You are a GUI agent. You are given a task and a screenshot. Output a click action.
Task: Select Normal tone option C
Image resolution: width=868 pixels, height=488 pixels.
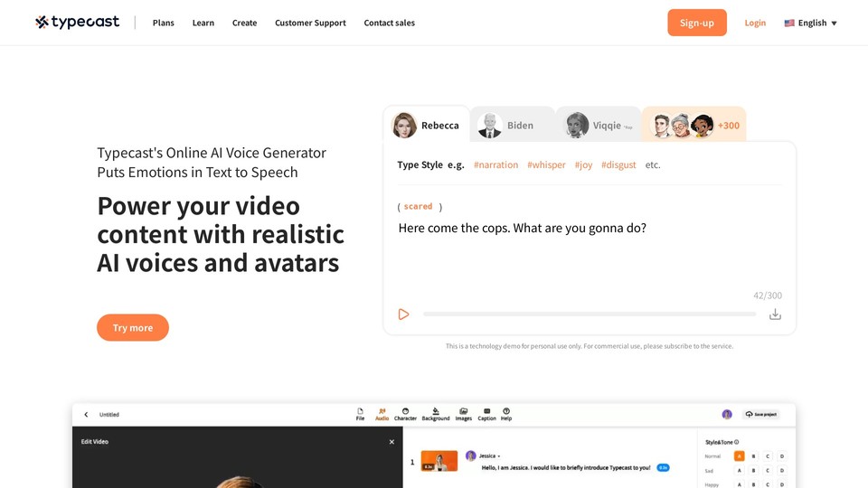point(768,456)
